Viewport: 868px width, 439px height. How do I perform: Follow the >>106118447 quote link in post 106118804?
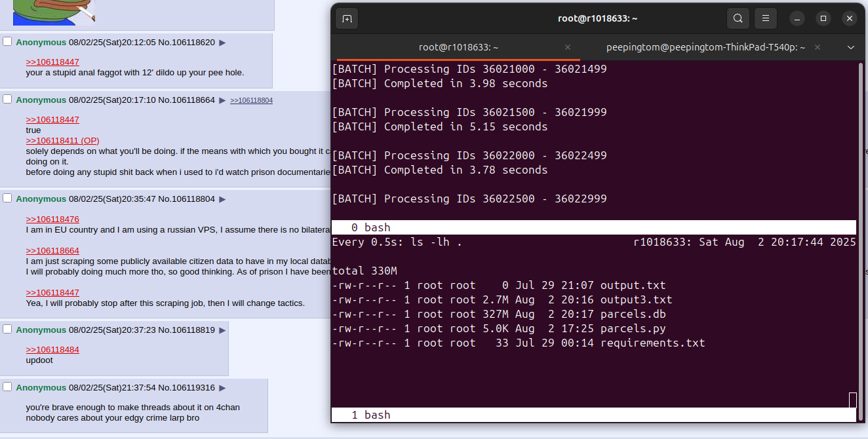pos(52,293)
